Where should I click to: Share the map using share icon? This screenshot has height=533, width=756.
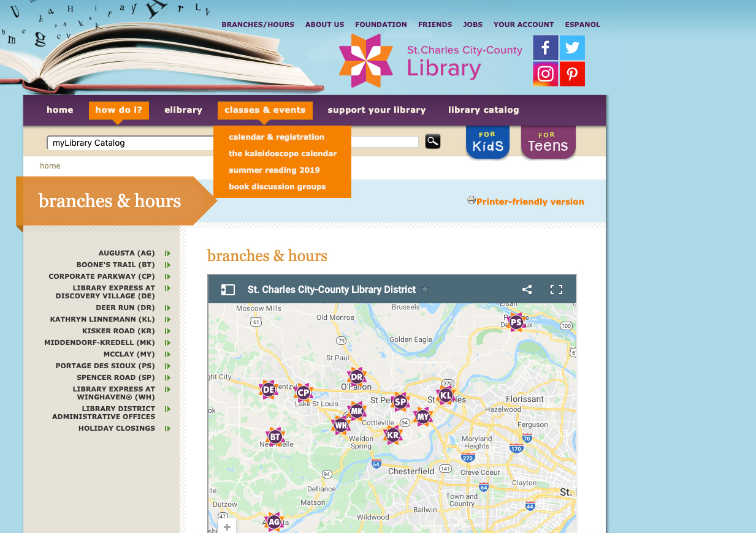coord(527,290)
